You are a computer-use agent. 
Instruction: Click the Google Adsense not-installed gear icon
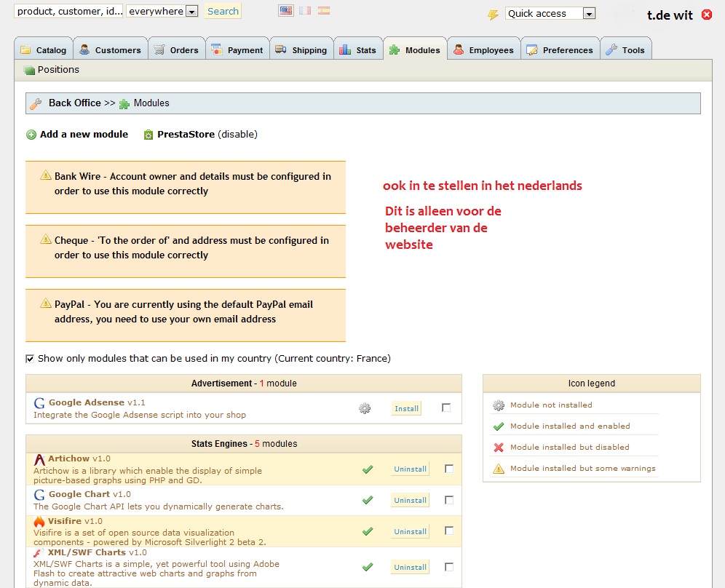pyautogui.click(x=365, y=408)
